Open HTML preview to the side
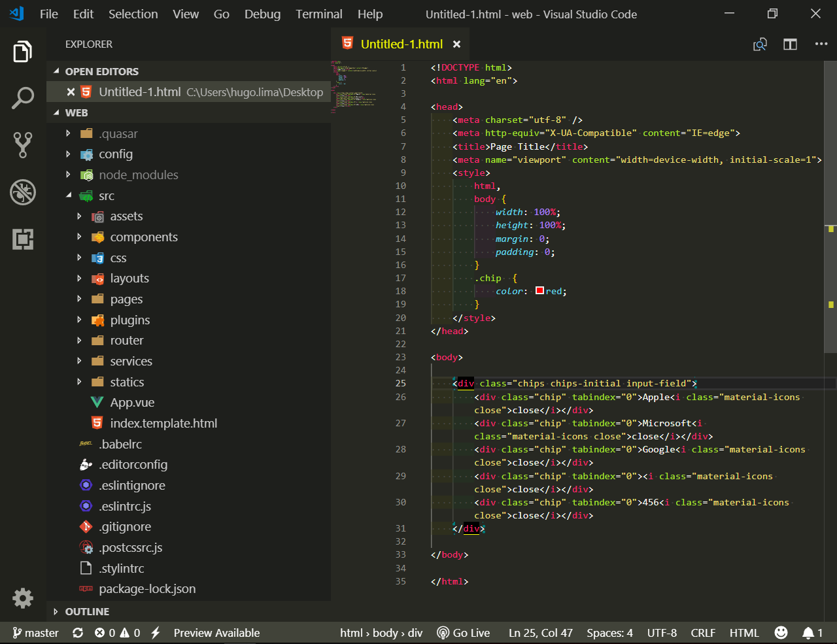837x644 pixels. pos(760,44)
